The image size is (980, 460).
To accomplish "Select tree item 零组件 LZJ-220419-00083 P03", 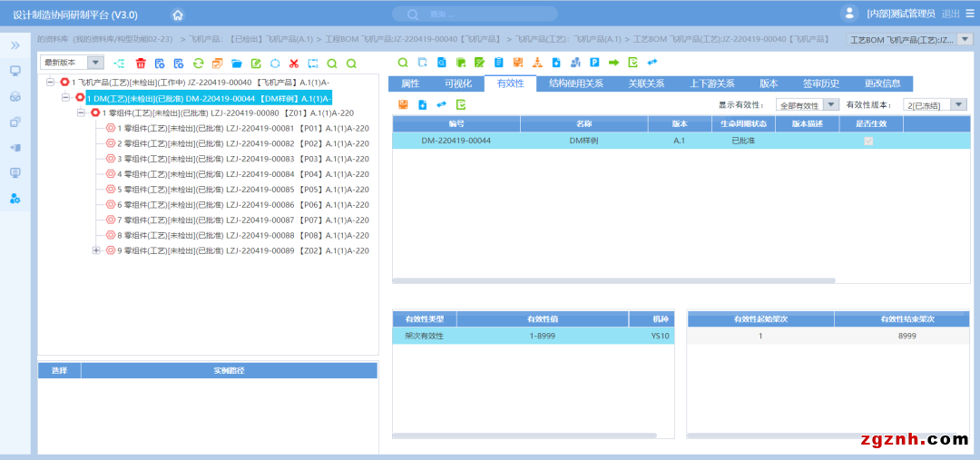I will coord(242,159).
